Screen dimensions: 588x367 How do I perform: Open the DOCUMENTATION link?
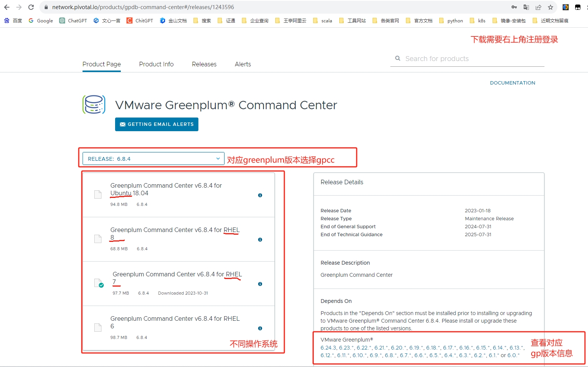(512, 83)
